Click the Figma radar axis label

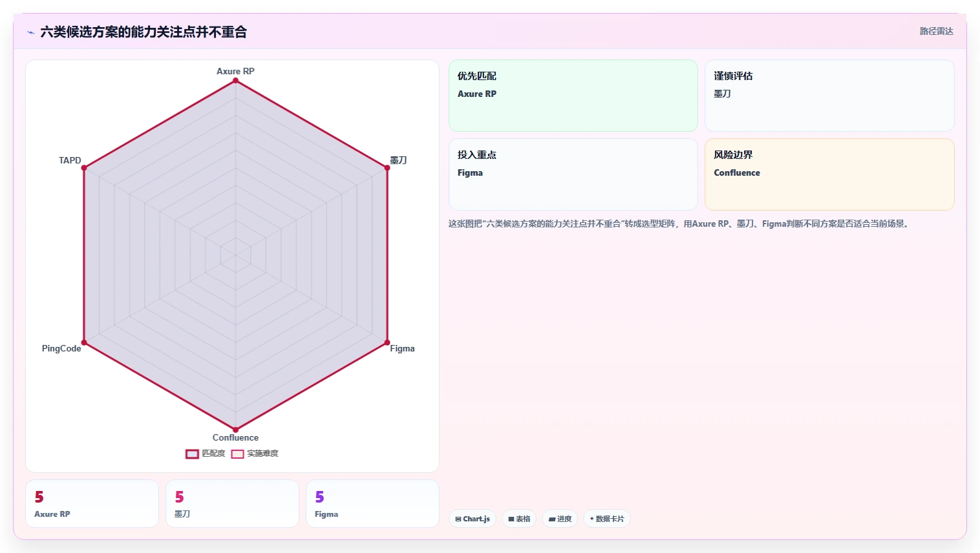coord(402,348)
